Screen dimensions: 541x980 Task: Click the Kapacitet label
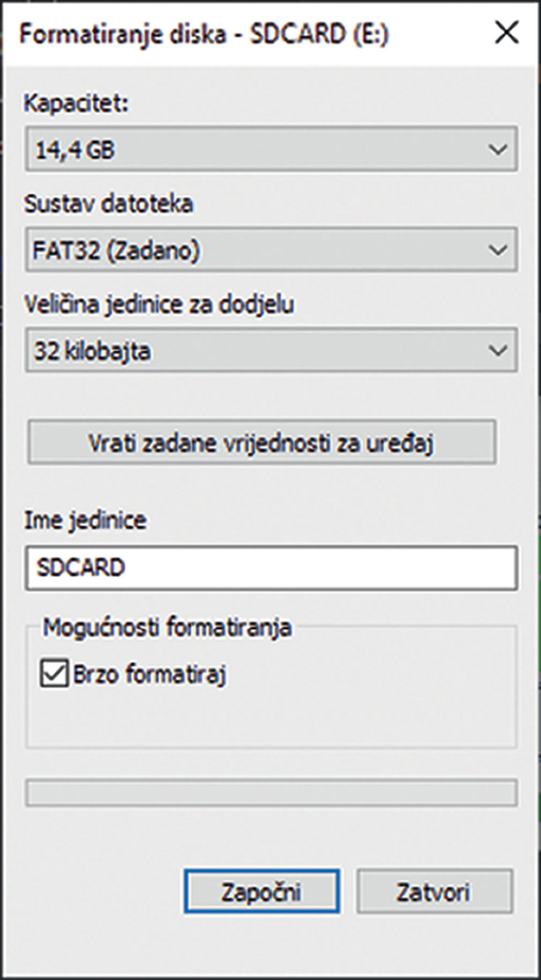tap(76, 103)
